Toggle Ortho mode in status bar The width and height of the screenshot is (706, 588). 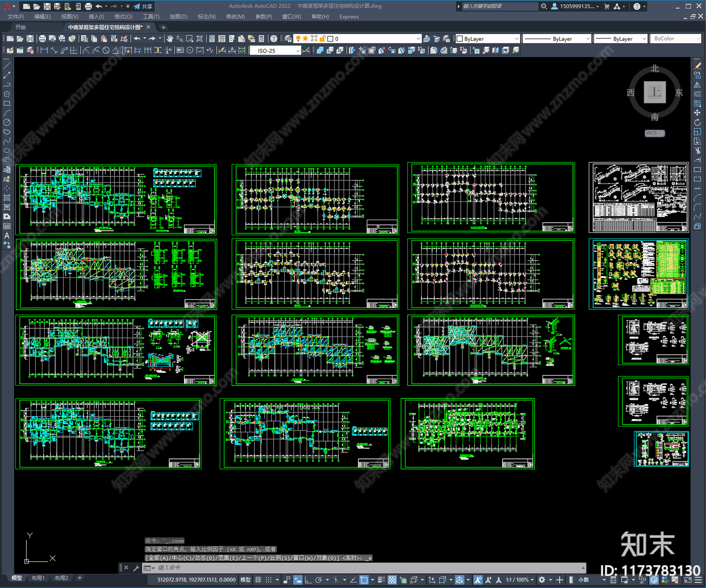coord(308,580)
